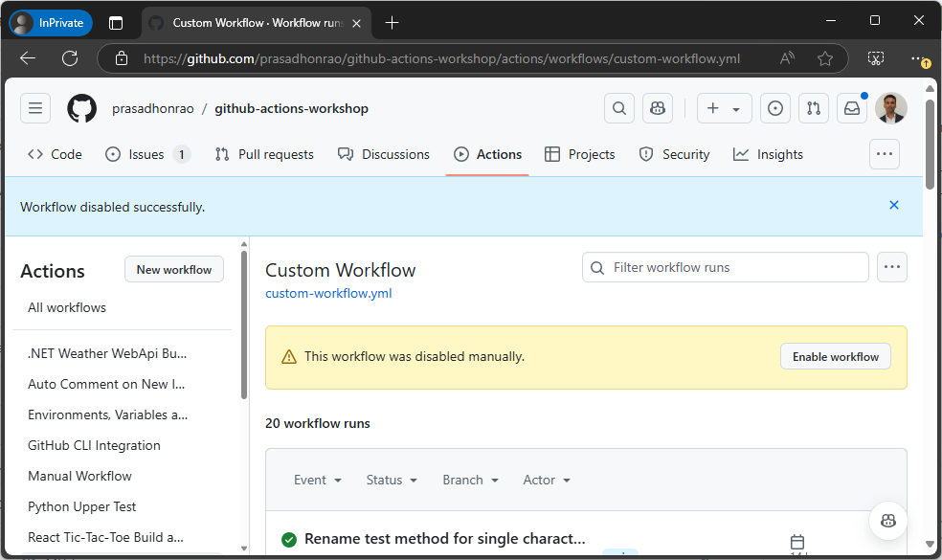Open Environments, Variables workflow
This screenshot has width=942, height=560.
pyautogui.click(x=107, y=414)
